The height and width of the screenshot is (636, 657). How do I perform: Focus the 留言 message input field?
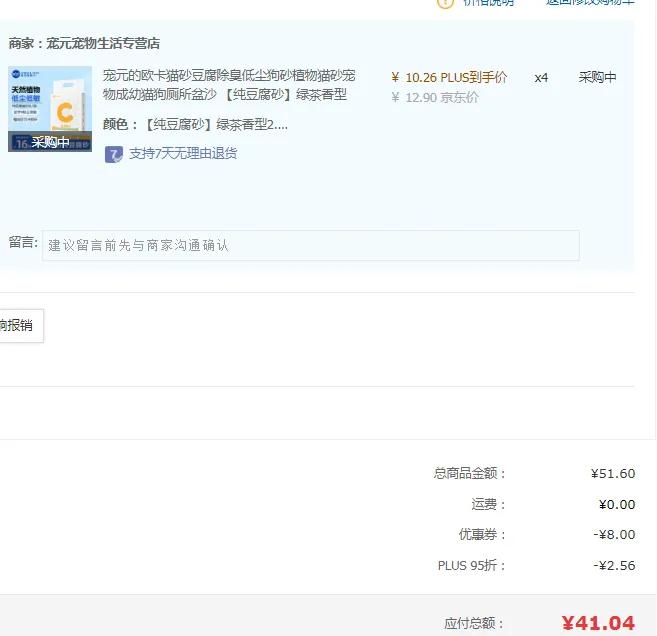(310, 245)
